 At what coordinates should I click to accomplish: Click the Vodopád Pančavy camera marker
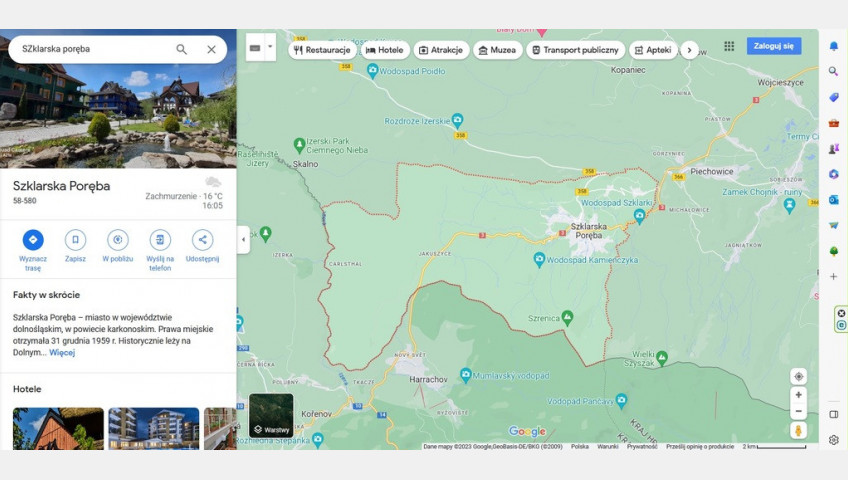[621, 401]
